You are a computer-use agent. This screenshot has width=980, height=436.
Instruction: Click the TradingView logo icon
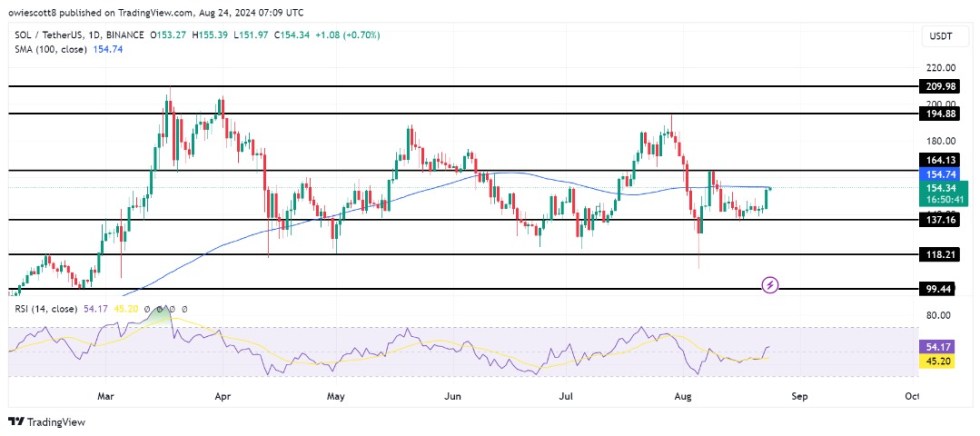(x=17, y=421)
